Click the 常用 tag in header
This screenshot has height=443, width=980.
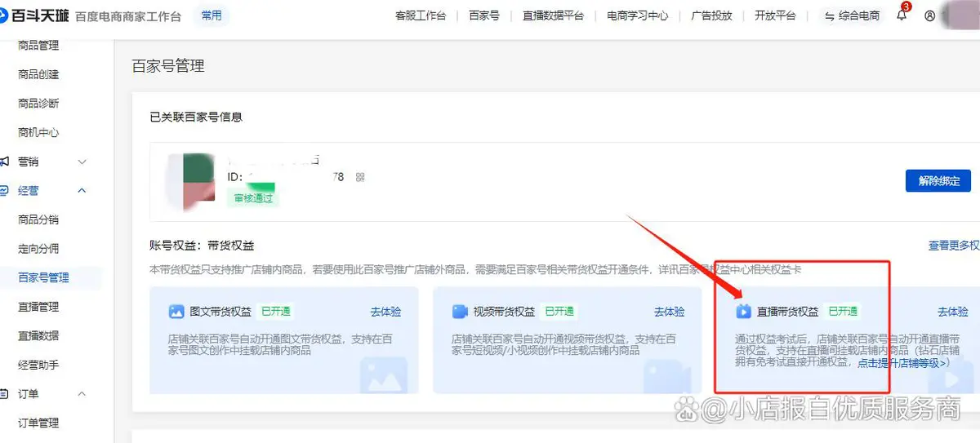point(211,16)
